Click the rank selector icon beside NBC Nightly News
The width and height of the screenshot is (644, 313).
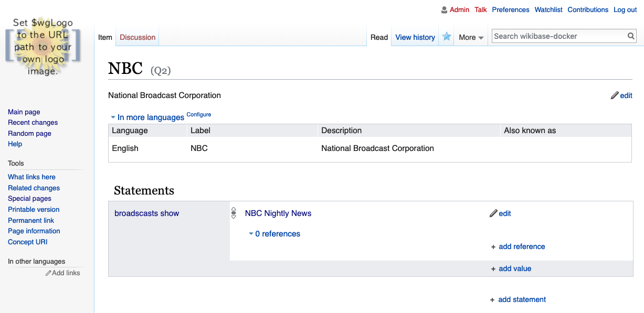coord(234,213)
